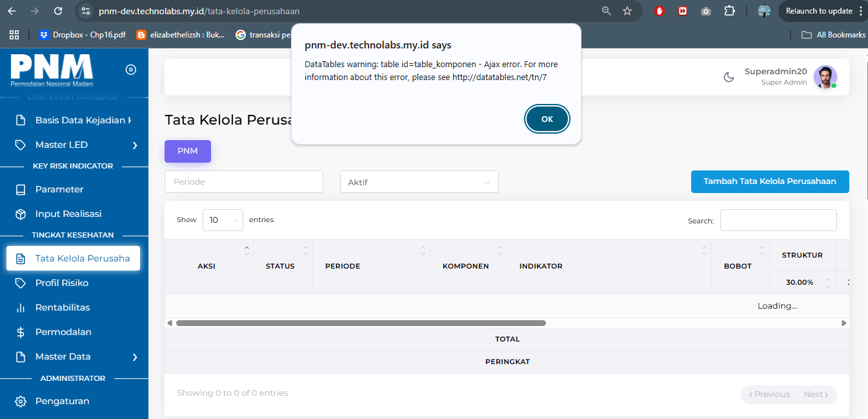The image size is (868, 419).
Task: Click the Profil Risiko tag icon
Action: click(21, 283)
